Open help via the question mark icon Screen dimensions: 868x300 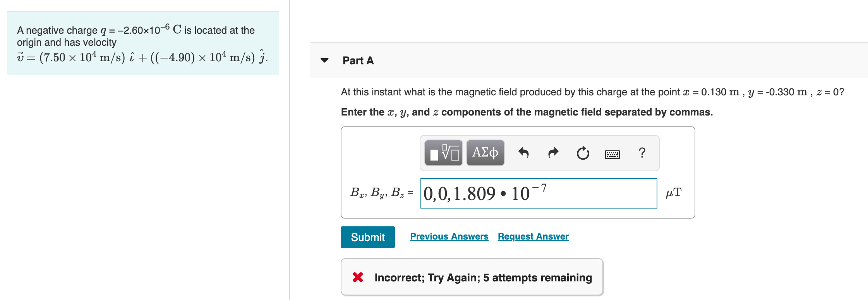point(642,153)
